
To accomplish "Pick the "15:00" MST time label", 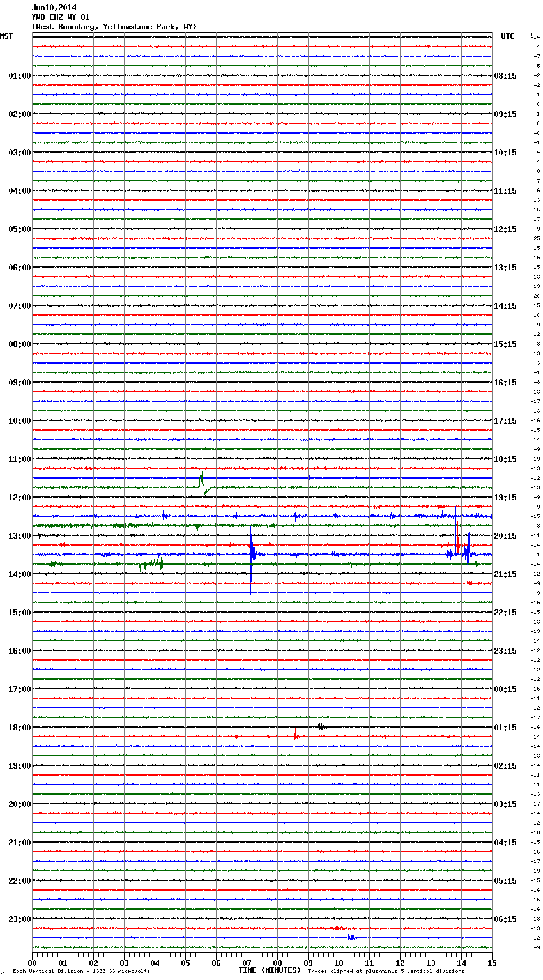I will [19, 613].
